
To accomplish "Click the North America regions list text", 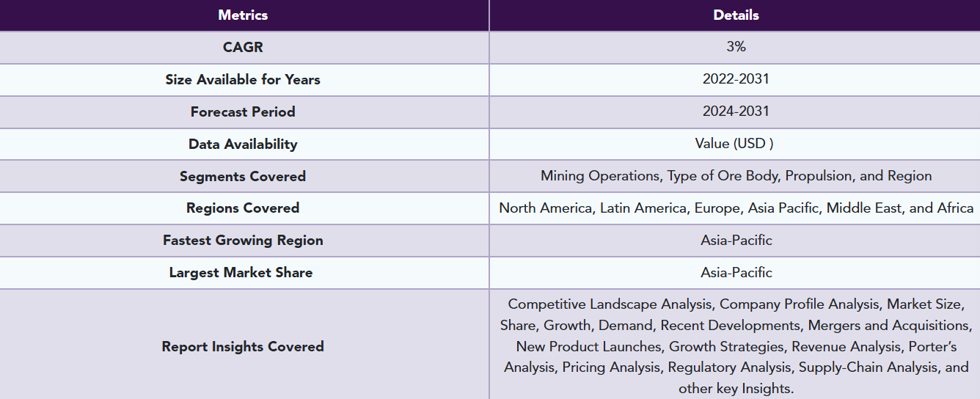I will pyautogui.click(x=736, y=208).
